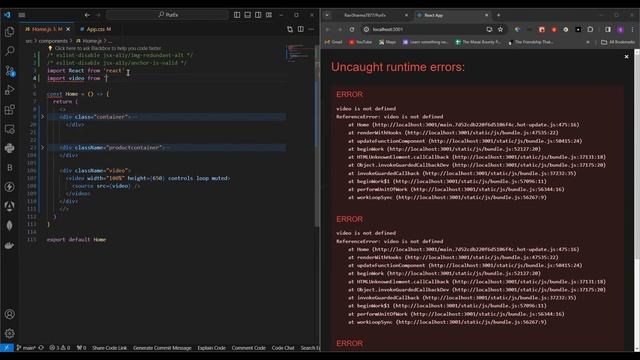Screen dimensions: 640x360
Task: Open browser profile avatar
Action: [x=620, y=29]
